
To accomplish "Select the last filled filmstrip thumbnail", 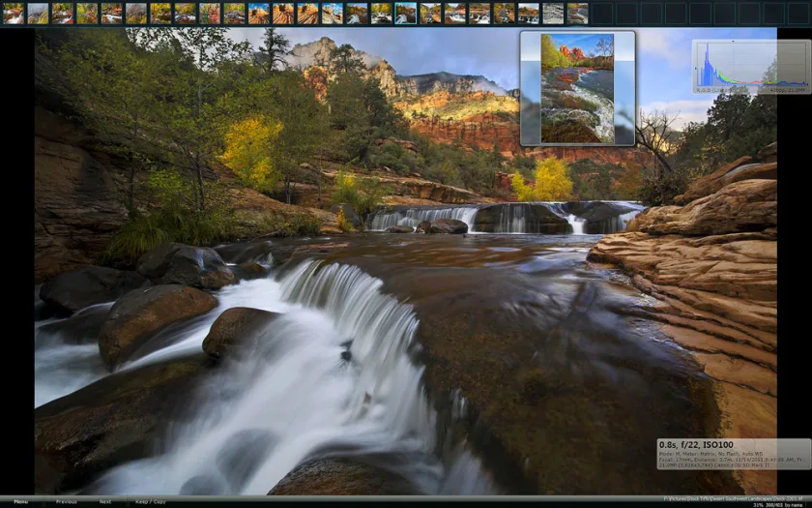I will click(x=577, y=14).
